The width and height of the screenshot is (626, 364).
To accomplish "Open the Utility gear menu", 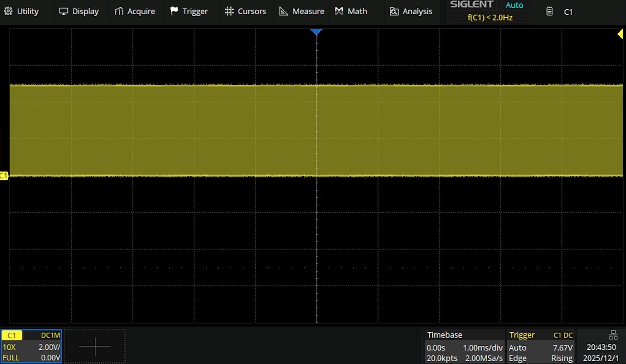I will tap(8, 11).
